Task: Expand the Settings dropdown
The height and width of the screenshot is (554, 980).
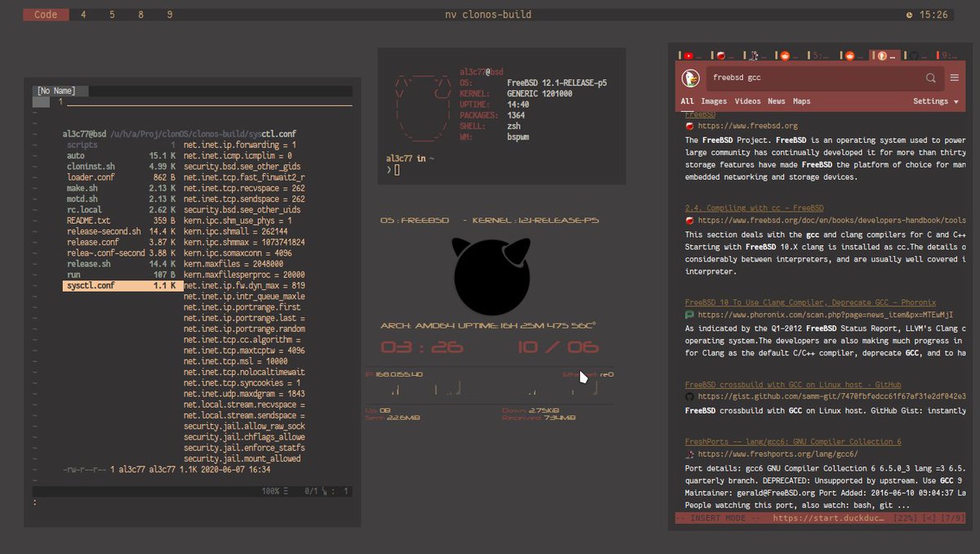Action: 936,101
